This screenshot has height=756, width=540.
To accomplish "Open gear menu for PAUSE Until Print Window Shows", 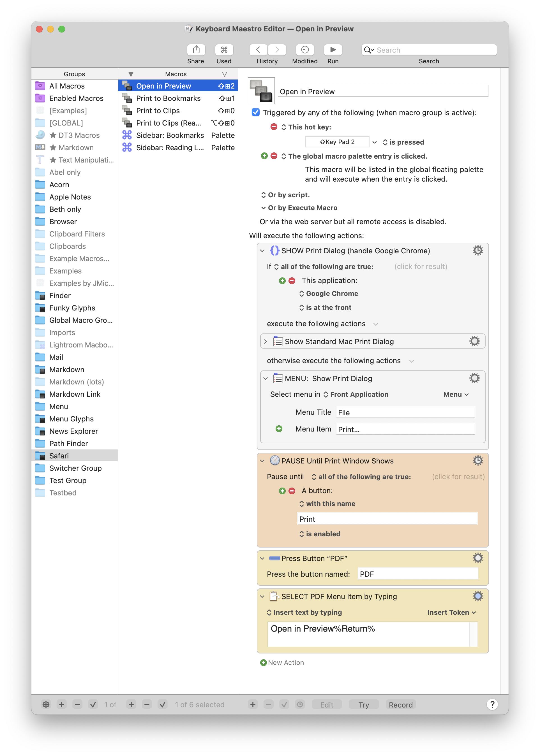I will pyautogui.click(x=477, y=460).
